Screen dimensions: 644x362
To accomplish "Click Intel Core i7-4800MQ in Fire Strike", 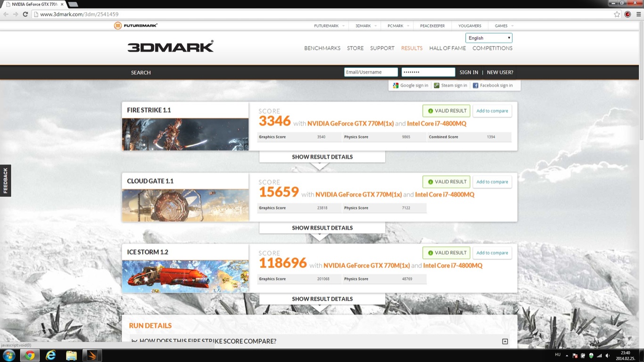I will point(437,123).
